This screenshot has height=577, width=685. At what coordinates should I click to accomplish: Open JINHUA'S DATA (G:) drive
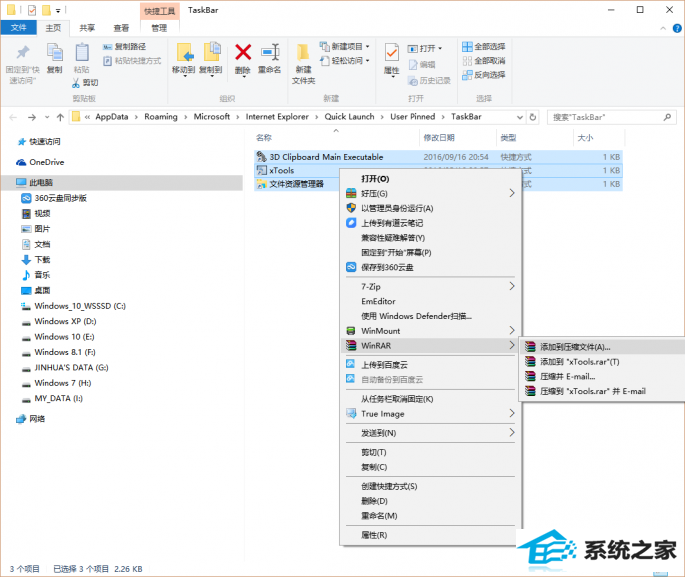click(65, 368)
